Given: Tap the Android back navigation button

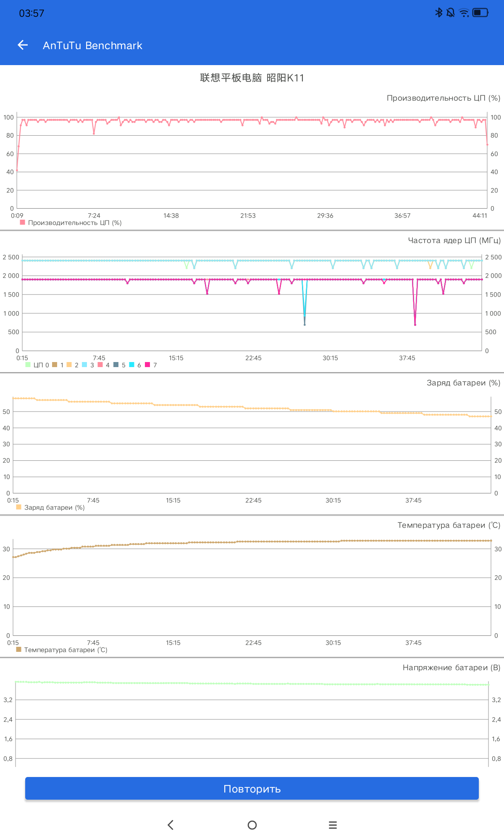Looking at the screenshot, I should tap(171, 825).
